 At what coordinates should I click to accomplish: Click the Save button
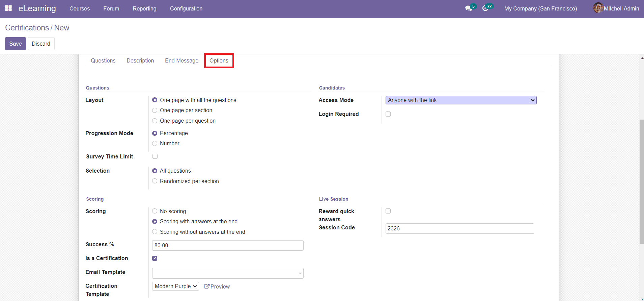pos(16,44)
